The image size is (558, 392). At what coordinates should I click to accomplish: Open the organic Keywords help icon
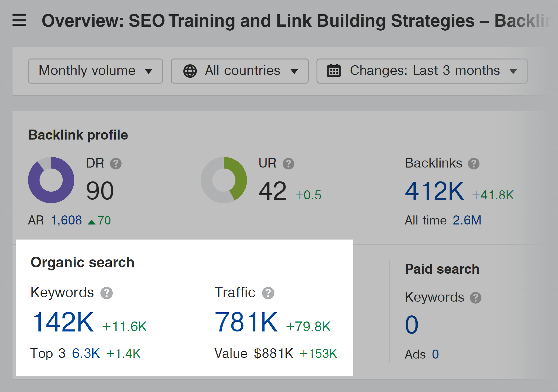[106, 293]
